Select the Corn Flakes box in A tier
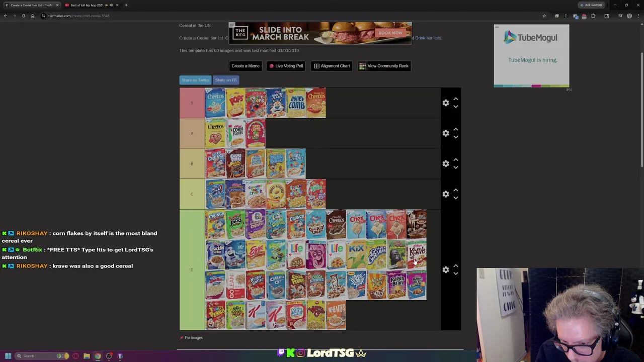644x362 pixels. [x=235, y=133]
